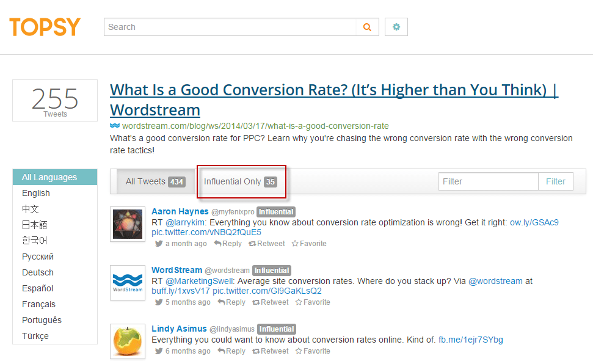Open the Good Conversion Rate article title
The width and height of the screenshot is (593, 364).
pyautogui.click(x=334, y=100)
